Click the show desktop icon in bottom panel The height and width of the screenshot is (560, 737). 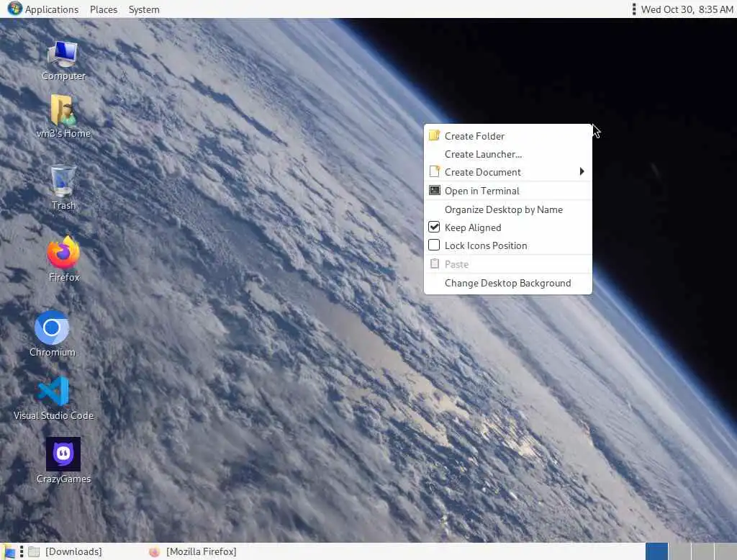point(9,551)
